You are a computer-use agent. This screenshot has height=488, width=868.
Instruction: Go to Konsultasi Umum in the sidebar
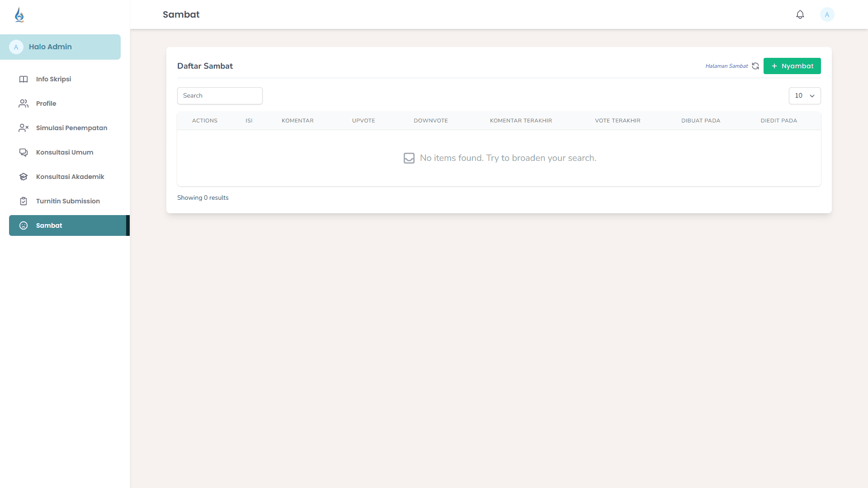pos(64,152)
